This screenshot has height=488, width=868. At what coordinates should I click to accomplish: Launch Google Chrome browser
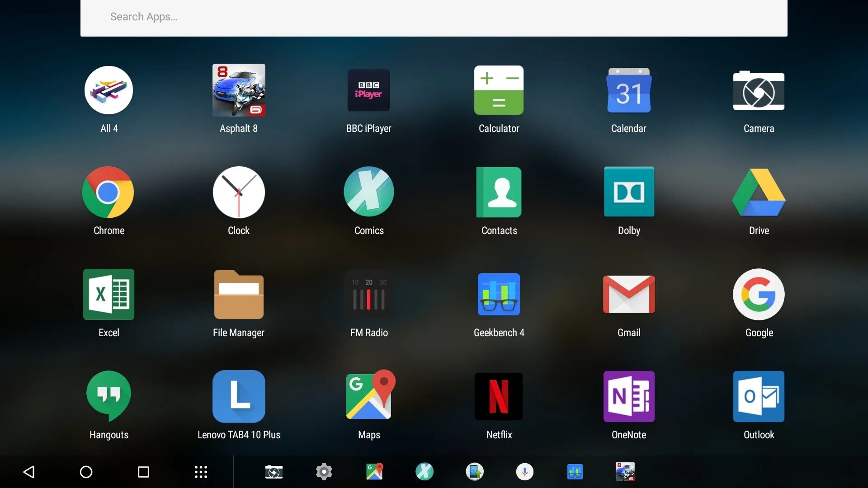tap(108, 191)
